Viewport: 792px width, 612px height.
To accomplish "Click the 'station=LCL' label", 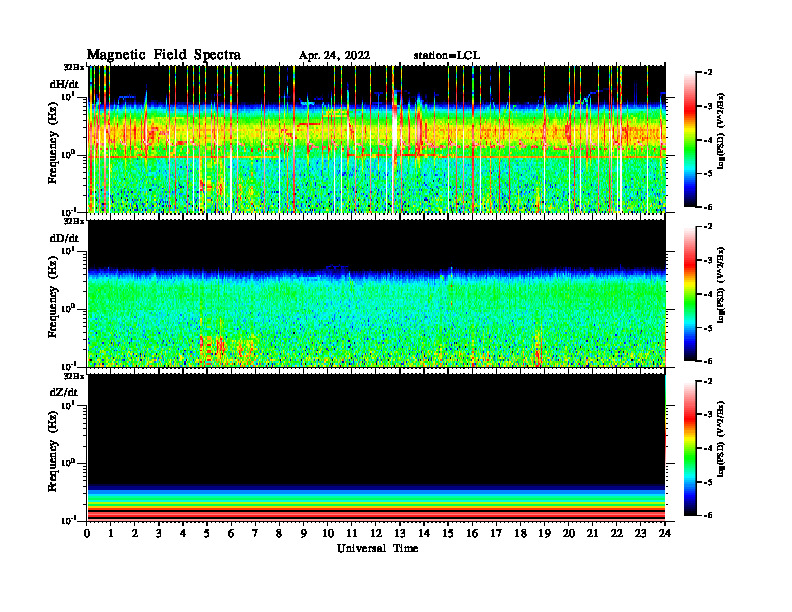I will [x=447, y=56].
